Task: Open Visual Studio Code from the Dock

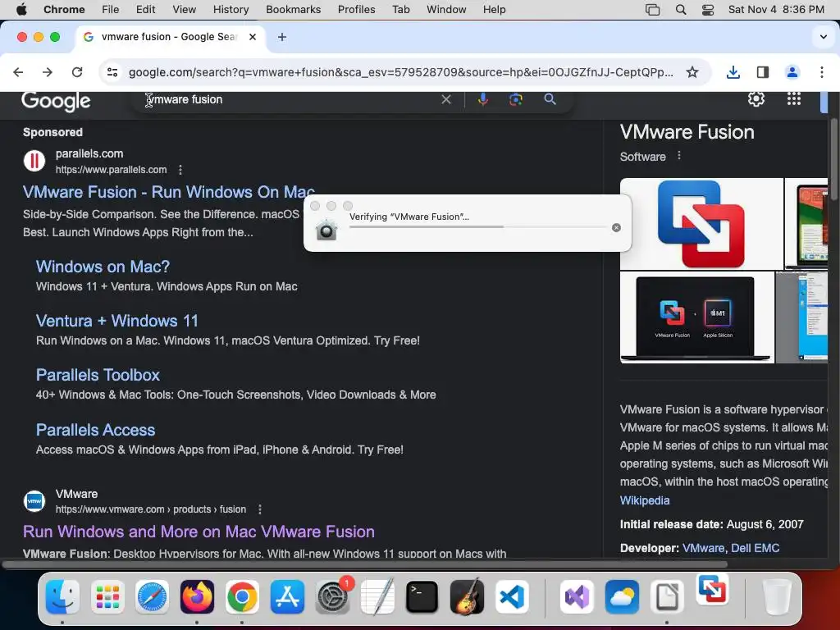Action: (x=512, y=597)
